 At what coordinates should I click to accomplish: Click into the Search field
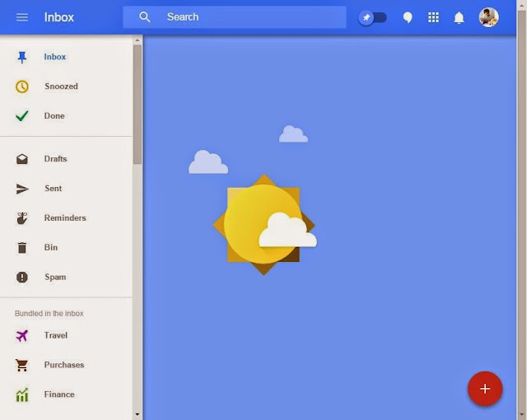click(234, 17)
